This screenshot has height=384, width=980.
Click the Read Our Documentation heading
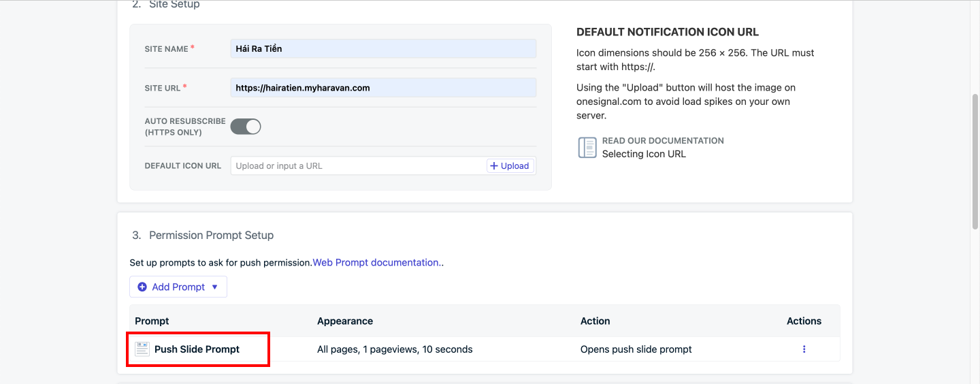(x=663, y=141)
